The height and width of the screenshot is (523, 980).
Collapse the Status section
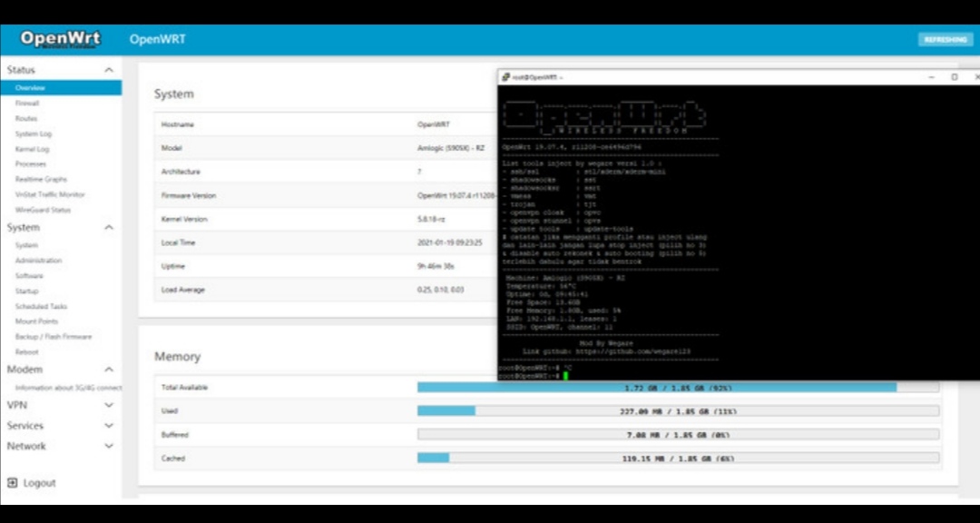point(108,69)
